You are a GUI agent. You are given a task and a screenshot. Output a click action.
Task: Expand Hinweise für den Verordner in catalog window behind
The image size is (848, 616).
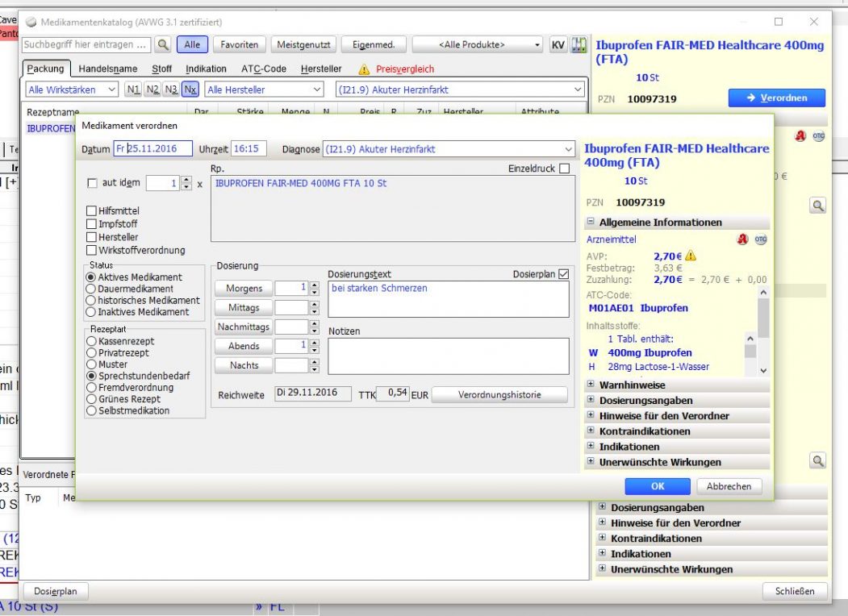click(x=602, y=522)
